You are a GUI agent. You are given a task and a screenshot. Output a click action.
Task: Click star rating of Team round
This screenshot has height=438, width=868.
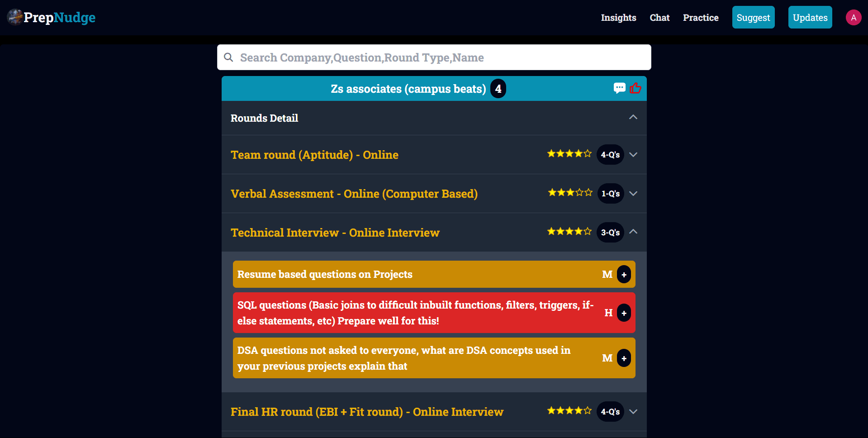click(x=569, y=153)
